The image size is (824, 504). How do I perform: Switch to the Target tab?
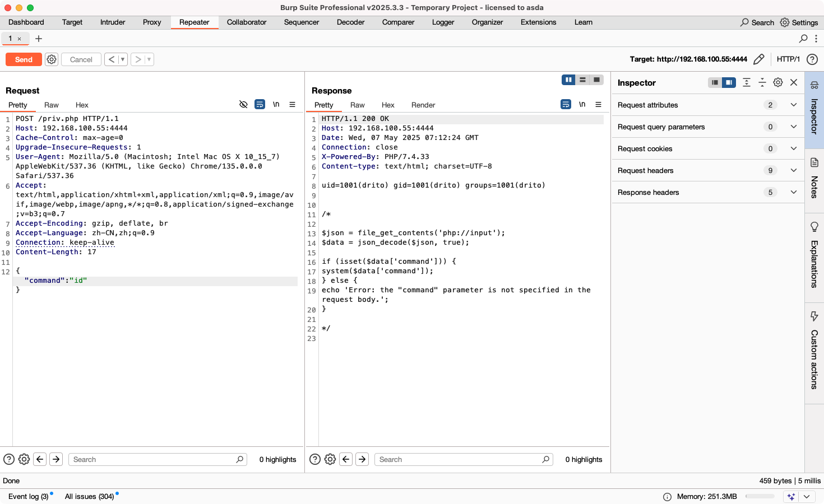point(72,22)
